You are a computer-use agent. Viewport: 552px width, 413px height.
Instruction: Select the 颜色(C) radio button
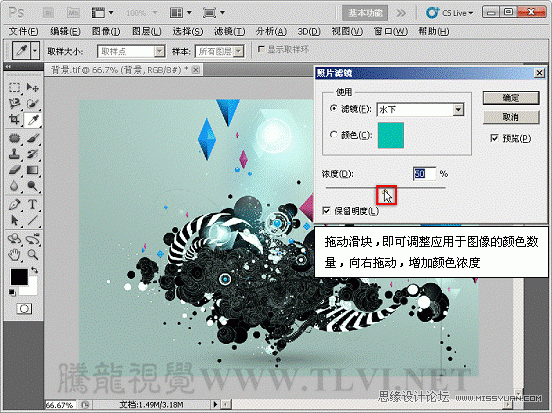click(333, 135)
